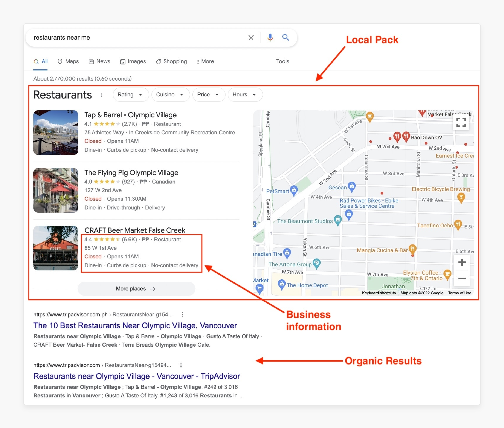Open the Price filter dropdown
Screen dimensions: 504x428
tap(209, 95)
